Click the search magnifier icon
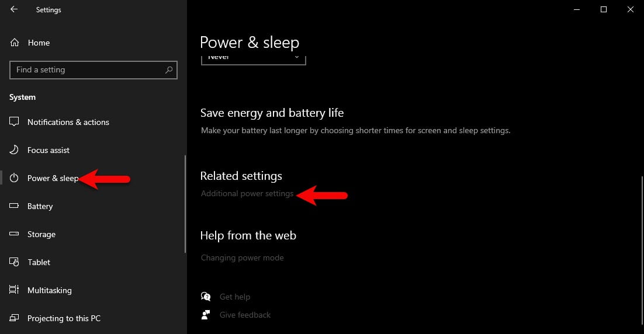Viewport: 644px width, 334px height. click(169, 69)
